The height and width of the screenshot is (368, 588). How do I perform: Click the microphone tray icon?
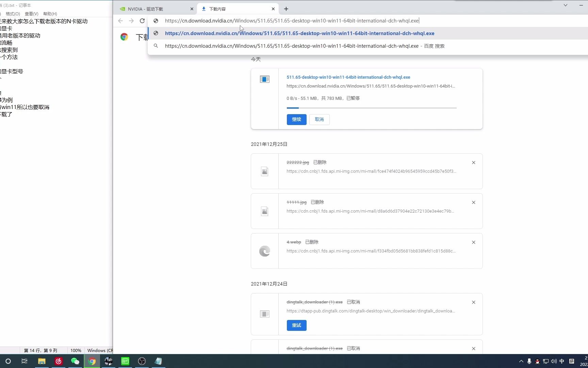[529, 361]
